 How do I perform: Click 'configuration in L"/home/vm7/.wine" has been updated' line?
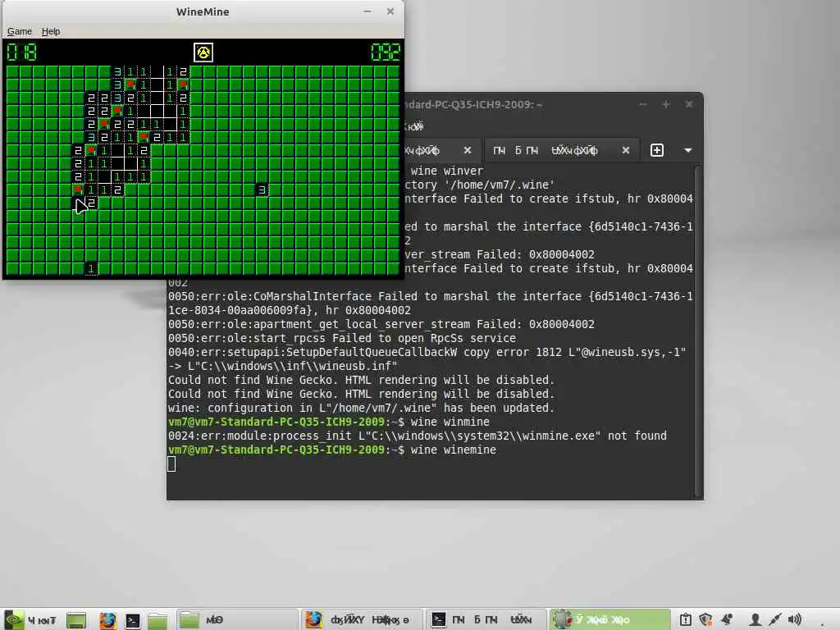pyautogui.click(x=361, y=409)
